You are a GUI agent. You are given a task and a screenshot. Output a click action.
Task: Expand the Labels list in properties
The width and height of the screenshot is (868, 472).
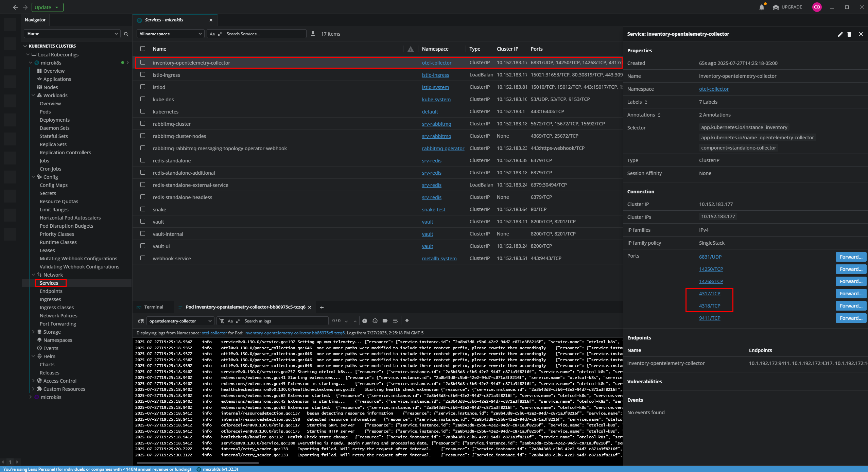pos(646,102)
